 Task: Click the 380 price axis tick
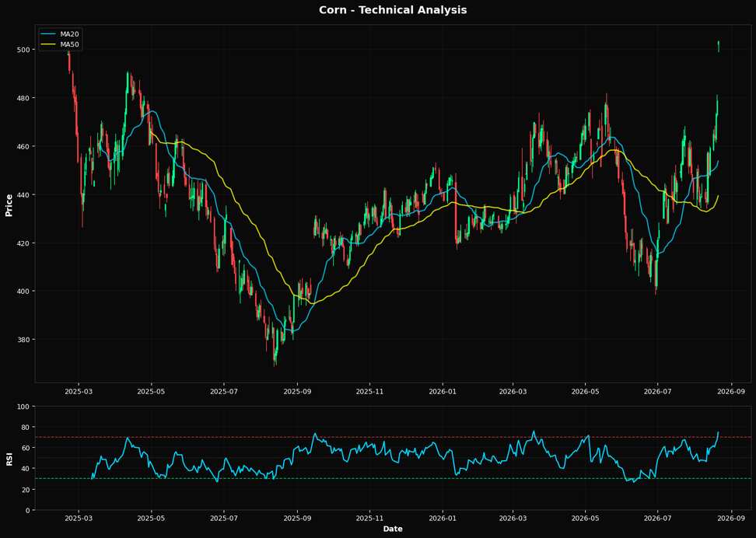[x=23, y=340]
